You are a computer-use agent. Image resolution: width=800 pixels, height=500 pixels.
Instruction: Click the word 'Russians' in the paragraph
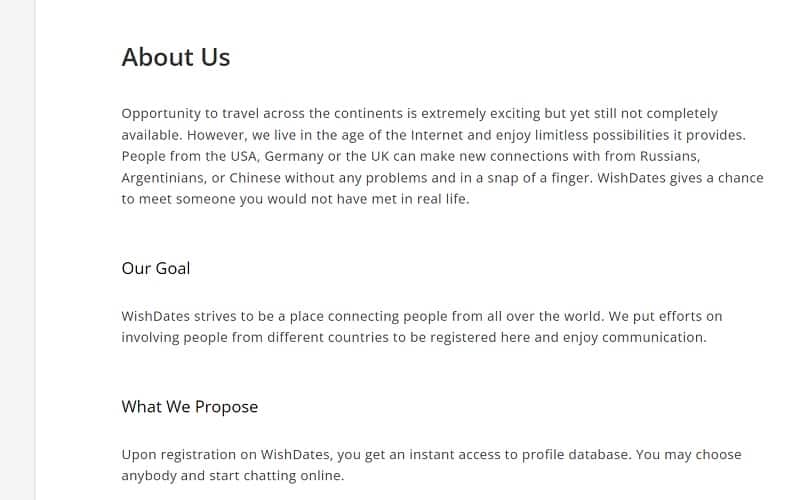(670, 156)
